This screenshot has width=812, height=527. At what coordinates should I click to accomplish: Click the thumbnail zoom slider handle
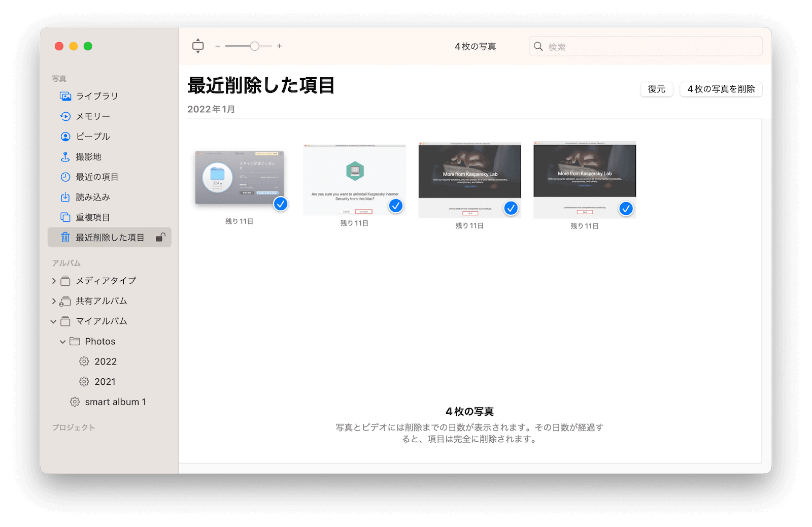tap(255, 46)
